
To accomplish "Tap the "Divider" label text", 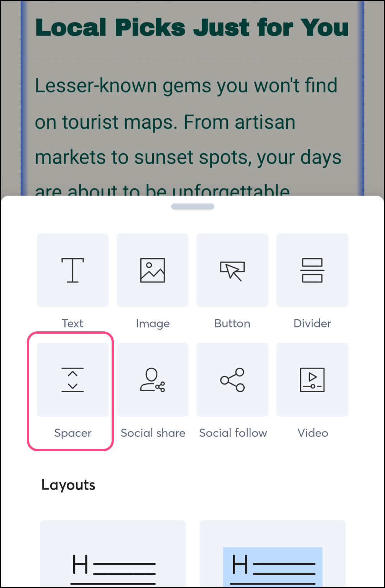I will click(x=312, y=324).
